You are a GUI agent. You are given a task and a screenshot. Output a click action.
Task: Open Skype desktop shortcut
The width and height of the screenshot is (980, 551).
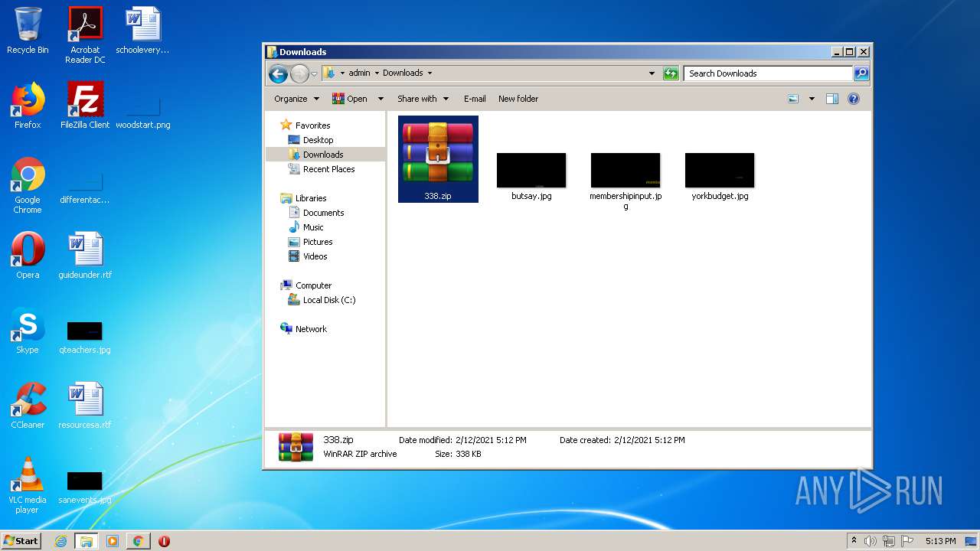[28, 331]
